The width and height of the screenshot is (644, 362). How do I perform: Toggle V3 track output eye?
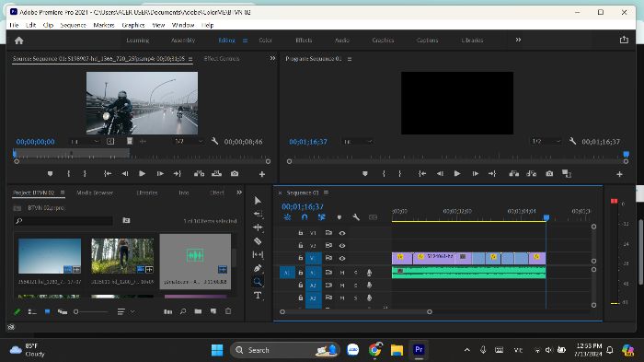pyautogui.click(x=342, y=233)
